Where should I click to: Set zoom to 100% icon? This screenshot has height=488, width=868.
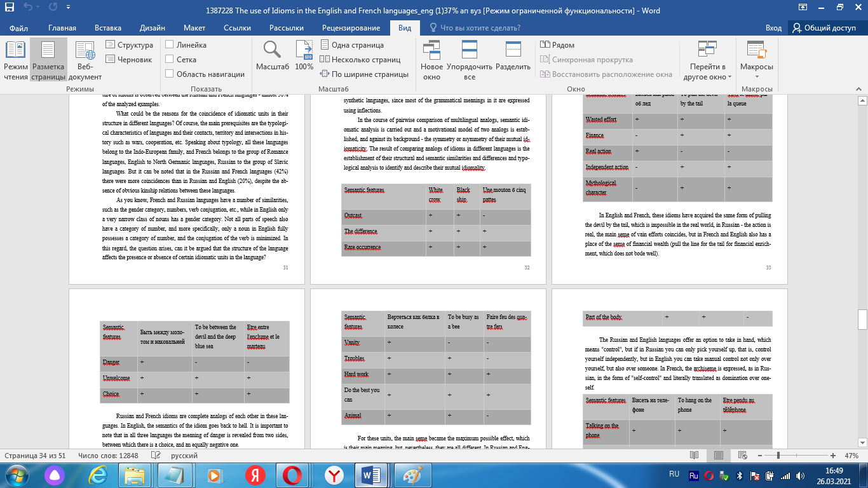(304, 56)
